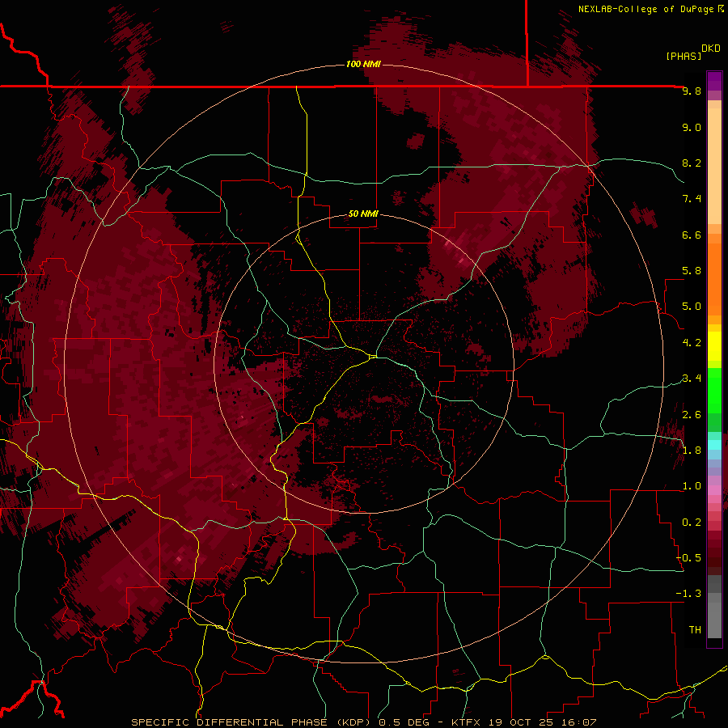Viewport: 728px width, 728px height.
Task: Click the 9.8 scale value
Action: click(692, 91)
